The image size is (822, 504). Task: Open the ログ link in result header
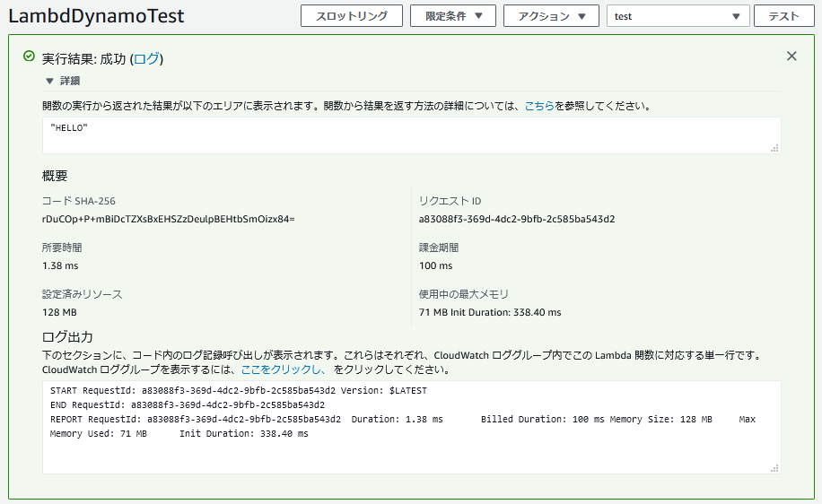coord(147,58)
